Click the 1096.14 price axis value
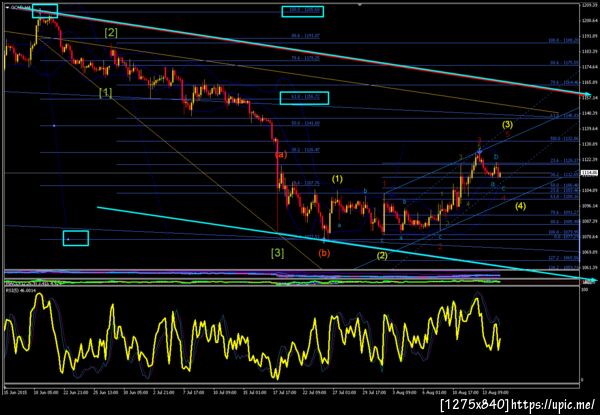 click(588, 205)
